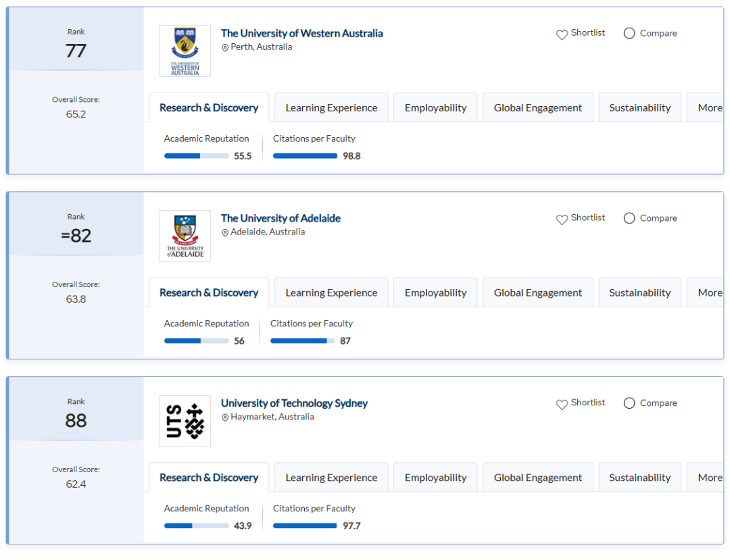Click the academic reputation score 43.9

coord(243,526)
